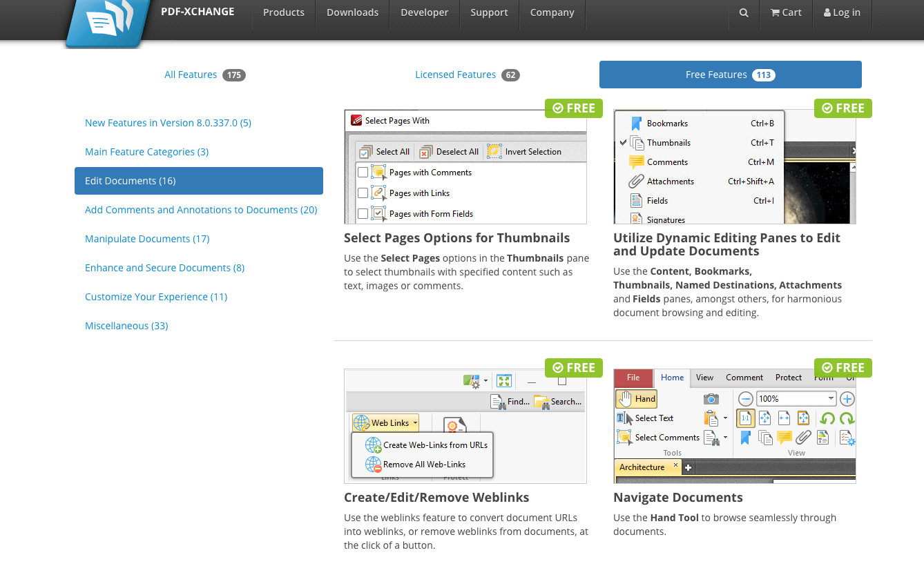This screenshot has width=924, height=566.
Task: Select Edit Documents (16) category
Action: pyautogui.click(x=199, y=181)
